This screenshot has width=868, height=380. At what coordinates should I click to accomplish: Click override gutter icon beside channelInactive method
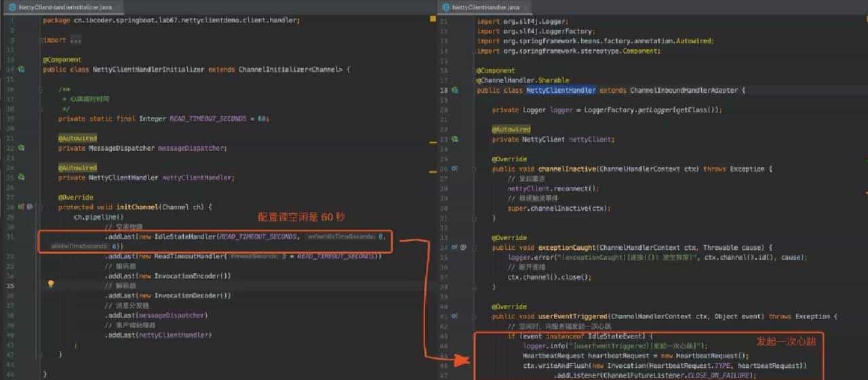click(455, 169)
